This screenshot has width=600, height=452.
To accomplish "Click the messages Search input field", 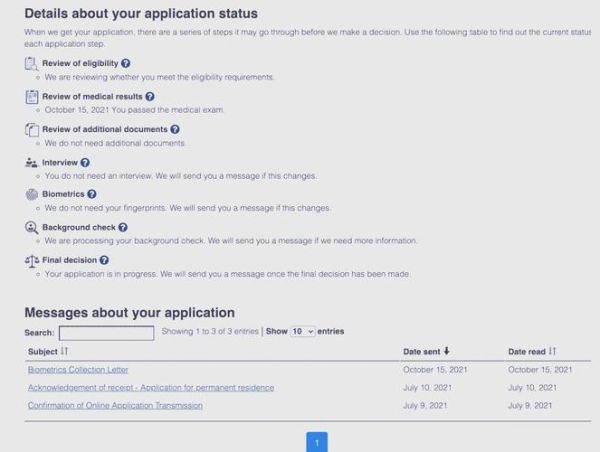I will pos(106,332).
